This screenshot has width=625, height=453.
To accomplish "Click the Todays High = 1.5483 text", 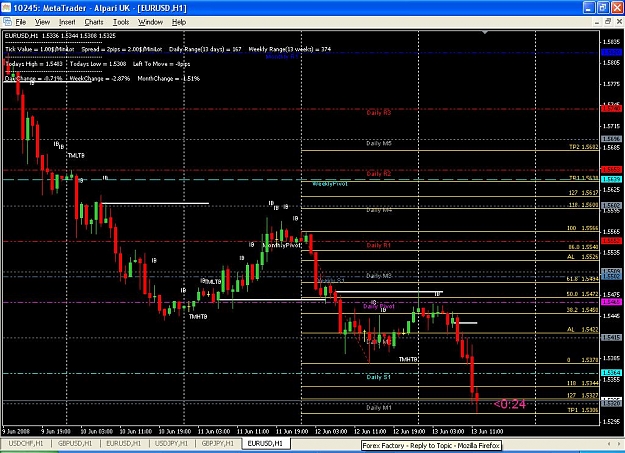I will click(34, 64).
